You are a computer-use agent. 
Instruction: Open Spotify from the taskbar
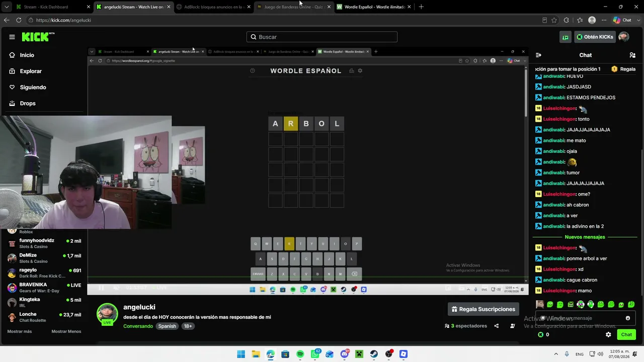point(300,354)
